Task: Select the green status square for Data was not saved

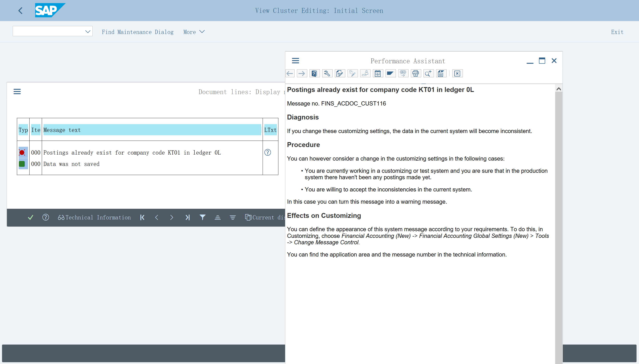Action: [x=22, y=164]
